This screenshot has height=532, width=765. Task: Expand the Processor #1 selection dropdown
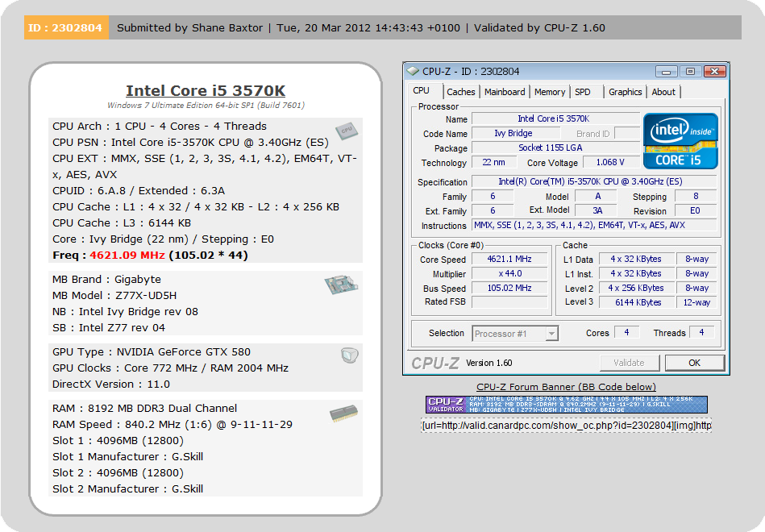pos(552,334)
